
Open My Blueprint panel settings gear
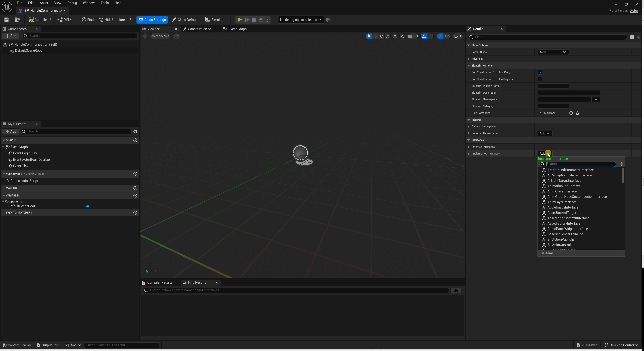pyautogui.click(x=135, y=131)
